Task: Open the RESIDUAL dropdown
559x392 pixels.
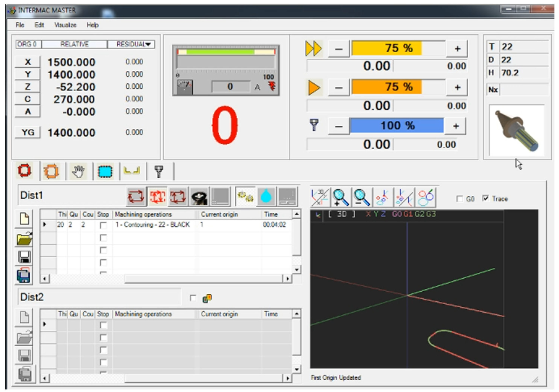Action: tap(148, 44)
